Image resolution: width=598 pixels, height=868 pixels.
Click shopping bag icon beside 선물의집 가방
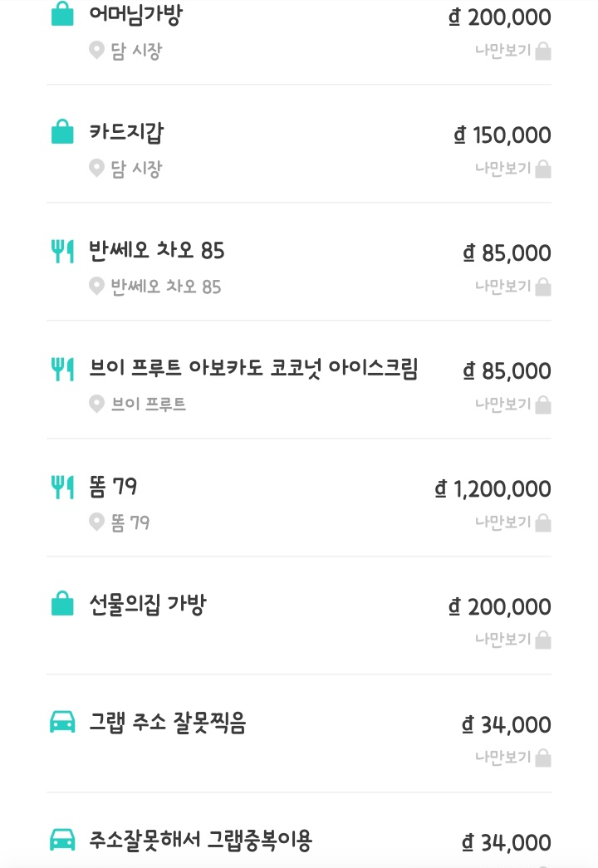click(62, 604)
